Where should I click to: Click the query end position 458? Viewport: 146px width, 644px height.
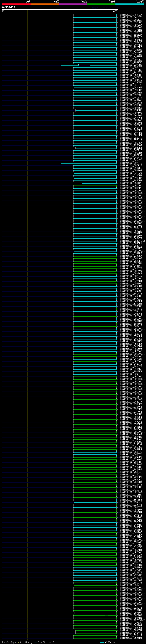(x=115, y=11)
